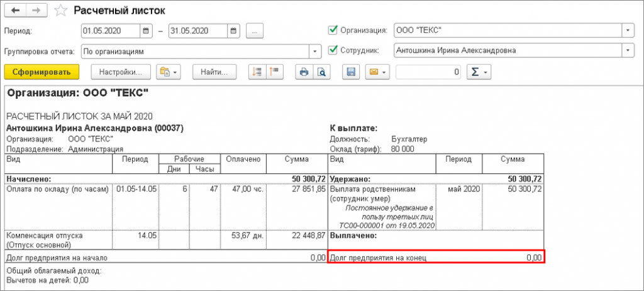Expand the Группировка отчета dropdown
Screen dimensions: 644x291
[313, 51]
